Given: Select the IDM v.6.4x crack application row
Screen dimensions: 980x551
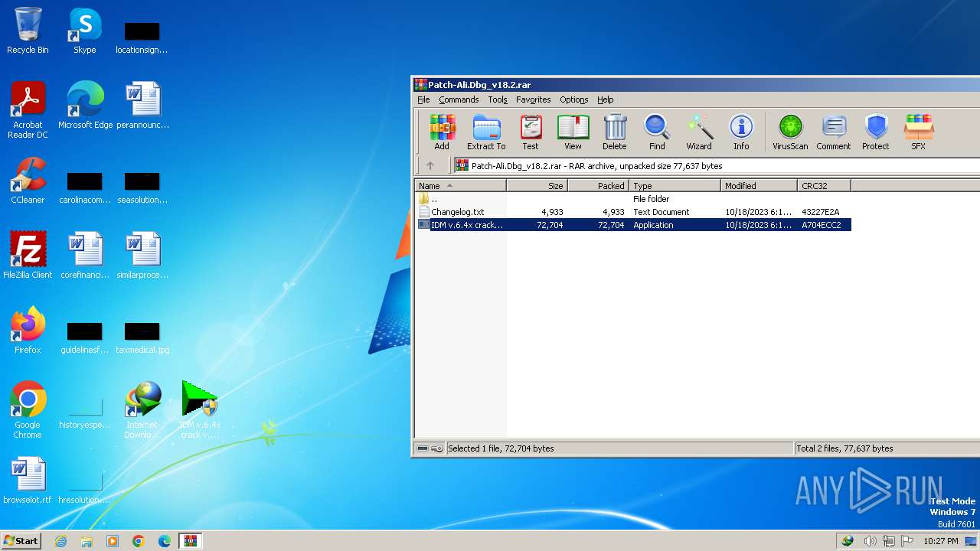Looking at the screenshot, I should tap(632, 225).
